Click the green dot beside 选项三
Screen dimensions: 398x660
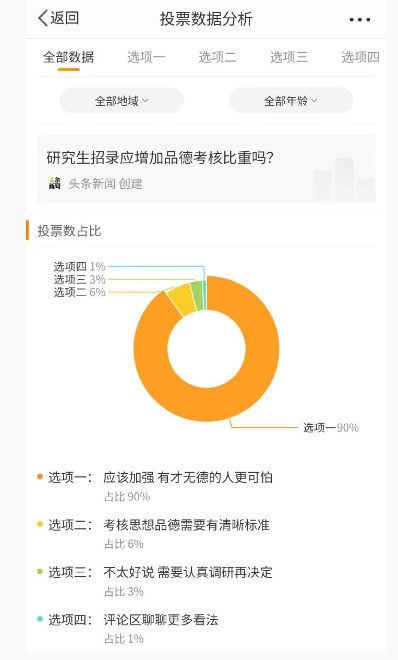(x=40, y=572)
